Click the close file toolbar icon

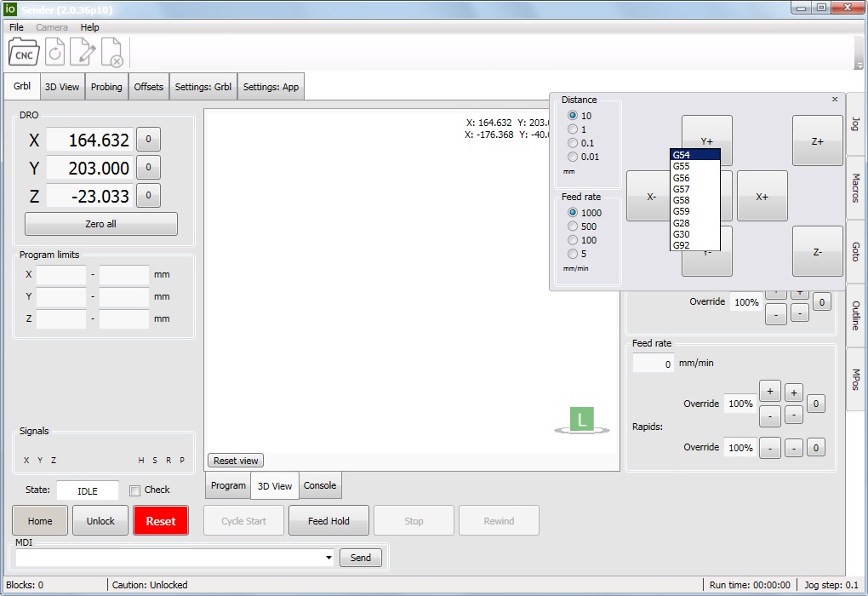pos(112,53)
